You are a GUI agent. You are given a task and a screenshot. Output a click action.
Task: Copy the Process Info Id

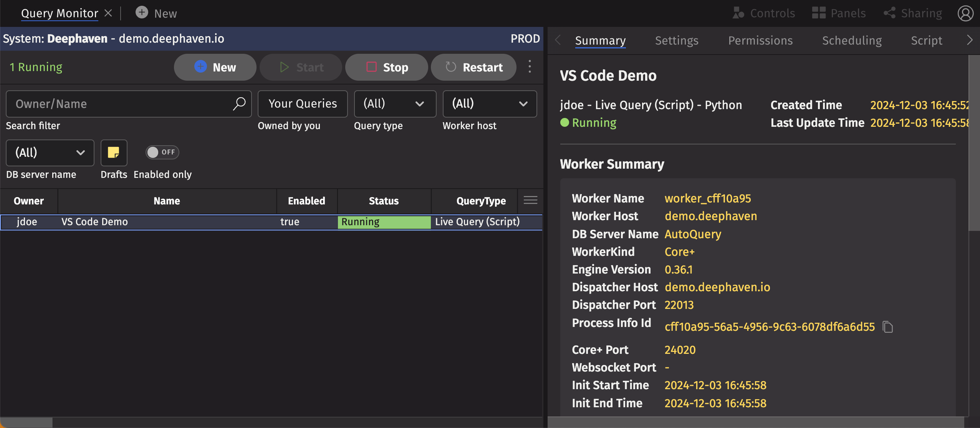[887, 327]
